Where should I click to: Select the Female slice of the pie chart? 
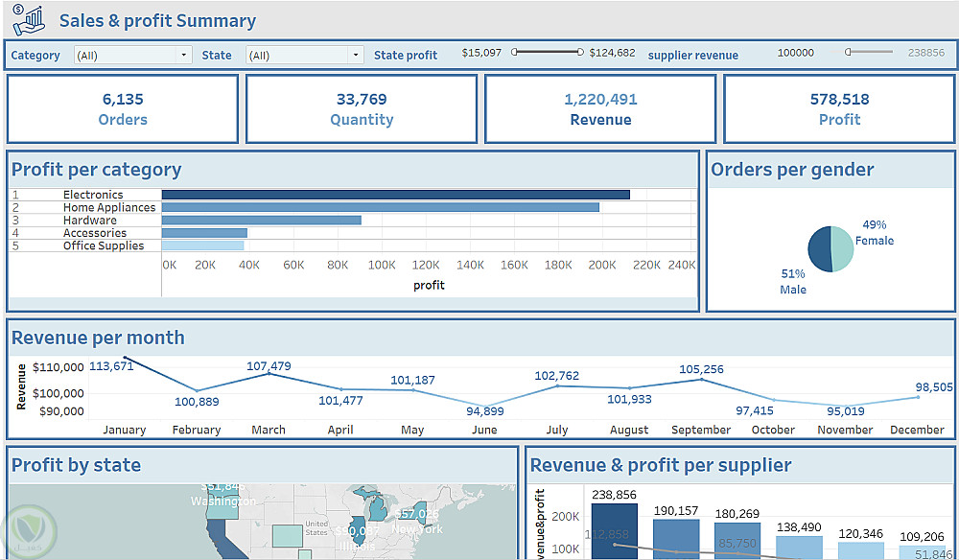pos(843,248)
